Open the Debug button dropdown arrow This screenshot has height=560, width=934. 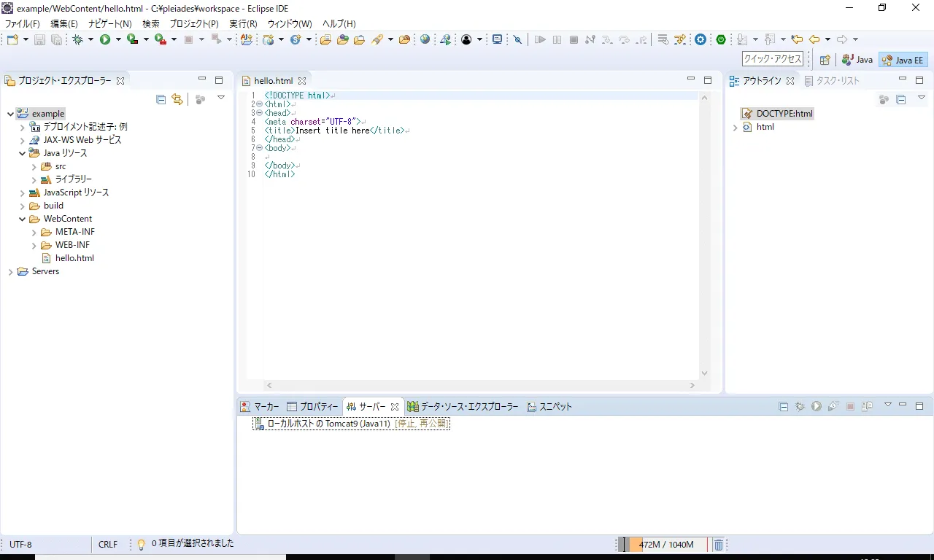tap(90, 39)
